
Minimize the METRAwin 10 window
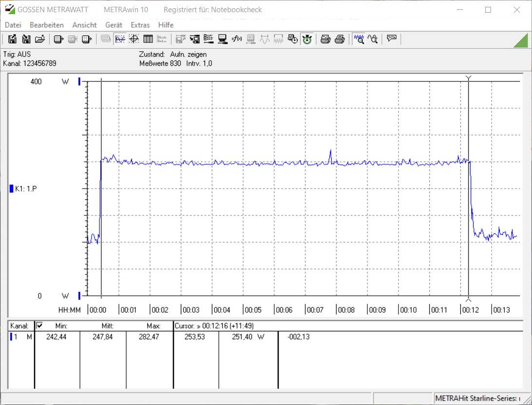coord(460,10)
